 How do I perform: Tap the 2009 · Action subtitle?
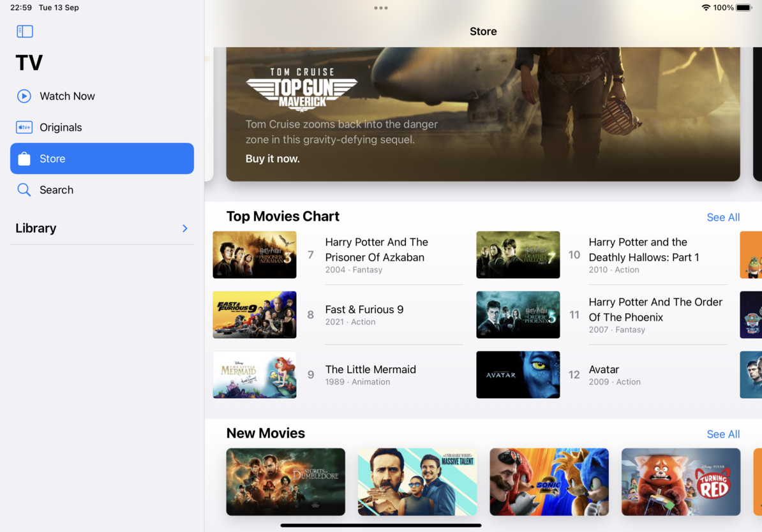[x=615, y=382]
